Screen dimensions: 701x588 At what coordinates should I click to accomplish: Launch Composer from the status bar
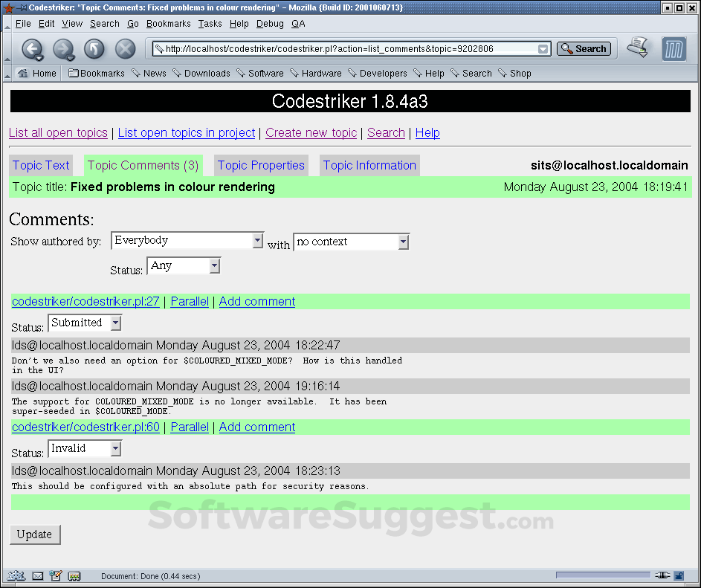coord(56,575)
